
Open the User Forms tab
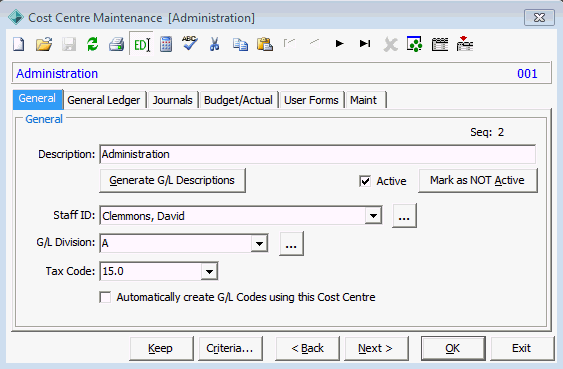(x=311, y=100)
